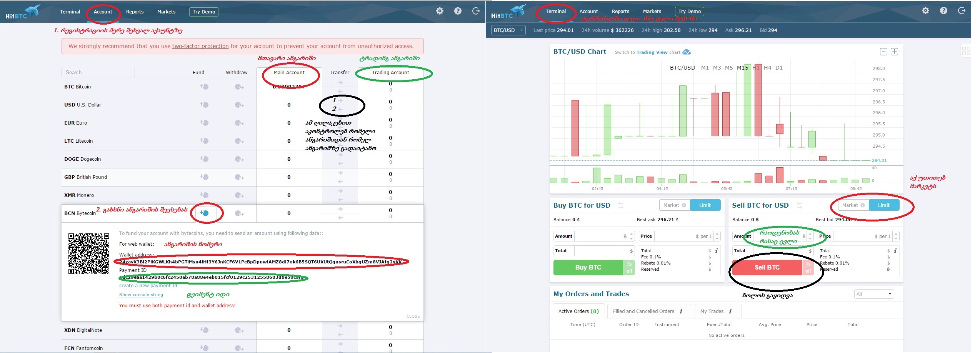Screen dimensions: 980x353
Task: Open Account menu in right Terminal window
Action: pos(589,12)
